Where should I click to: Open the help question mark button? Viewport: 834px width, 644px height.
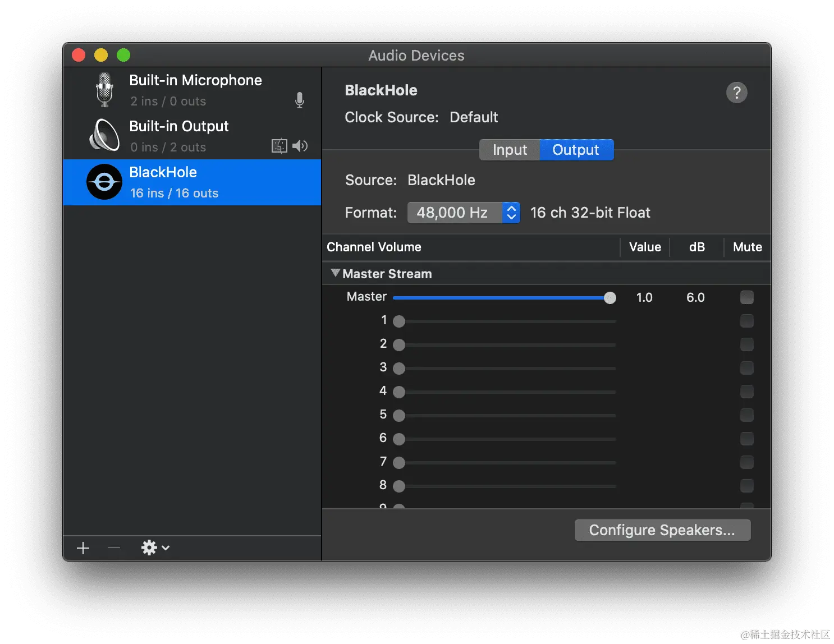click(737, 92)
